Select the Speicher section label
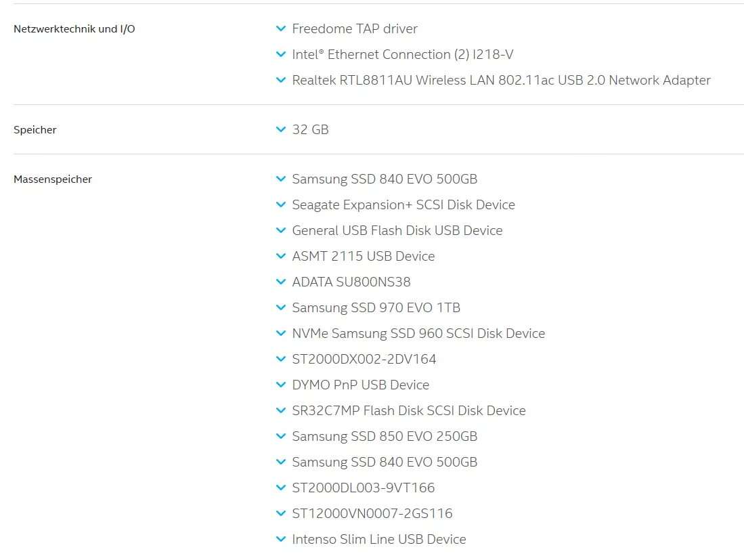This screenshot has width=744, height=560. click(x=35, y=129)
